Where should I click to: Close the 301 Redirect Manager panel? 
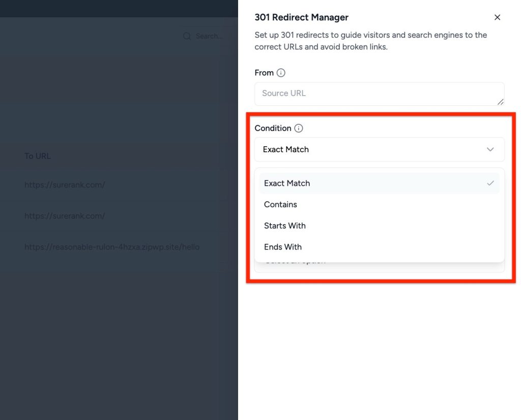[497, 17]
